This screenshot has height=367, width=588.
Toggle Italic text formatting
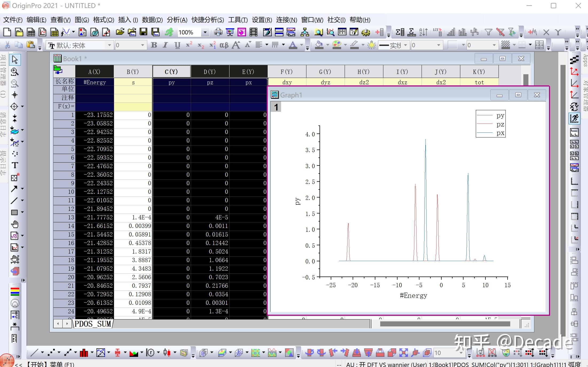165,45
